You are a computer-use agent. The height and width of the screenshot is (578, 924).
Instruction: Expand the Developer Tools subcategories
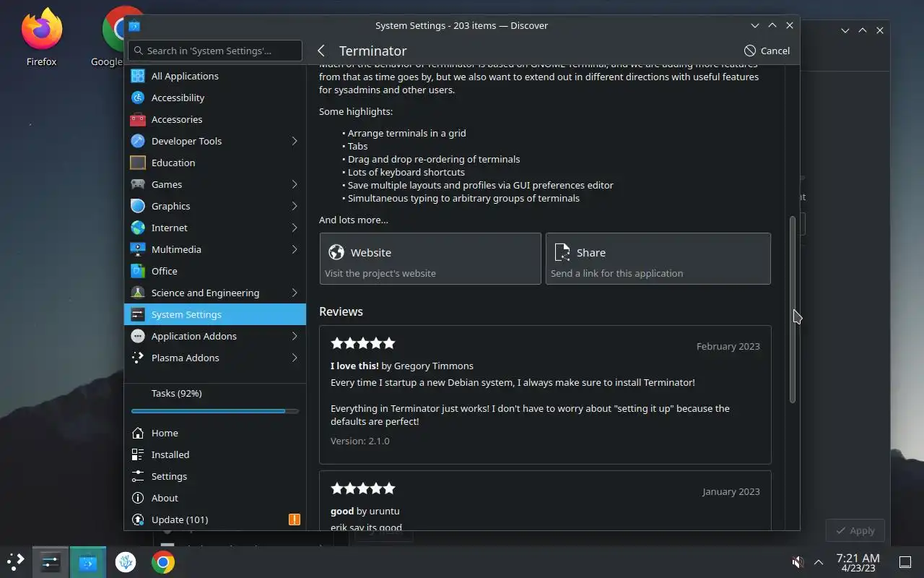(x=295, y=141)
